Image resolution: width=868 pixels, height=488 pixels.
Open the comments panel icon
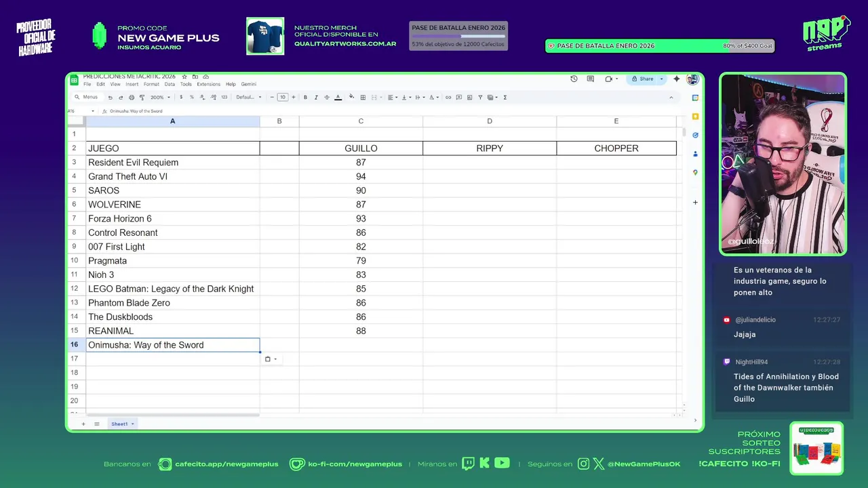[x=591, y=79]
